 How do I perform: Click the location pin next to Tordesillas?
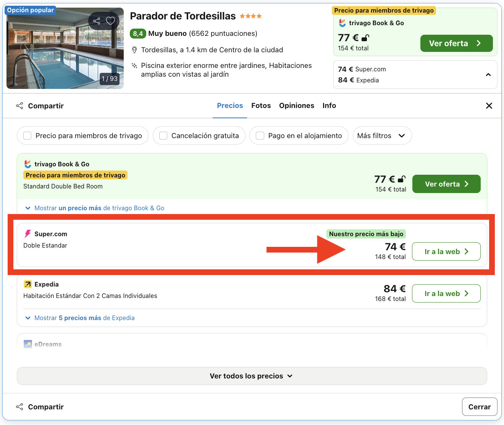pyautogui.click(x=134, y=50)
